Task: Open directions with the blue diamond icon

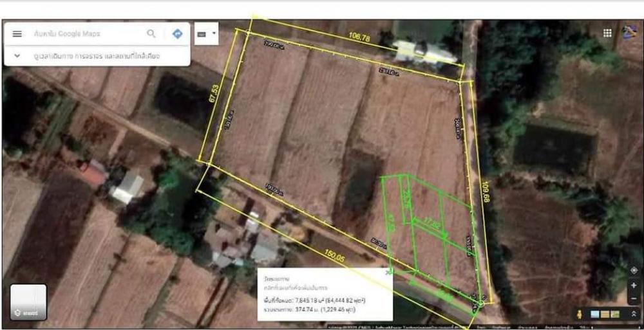Action: [x=177, y=34]
